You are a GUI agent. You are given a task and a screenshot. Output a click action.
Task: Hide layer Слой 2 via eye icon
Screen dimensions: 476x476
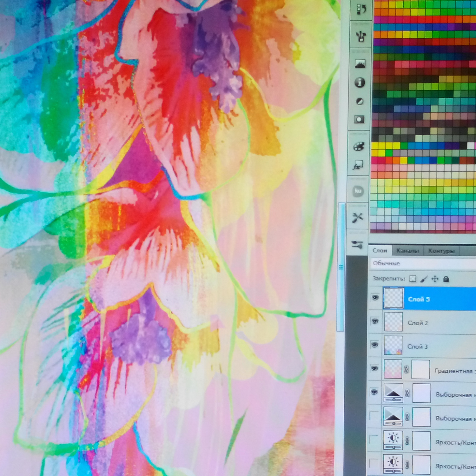(x=375, y=321)
